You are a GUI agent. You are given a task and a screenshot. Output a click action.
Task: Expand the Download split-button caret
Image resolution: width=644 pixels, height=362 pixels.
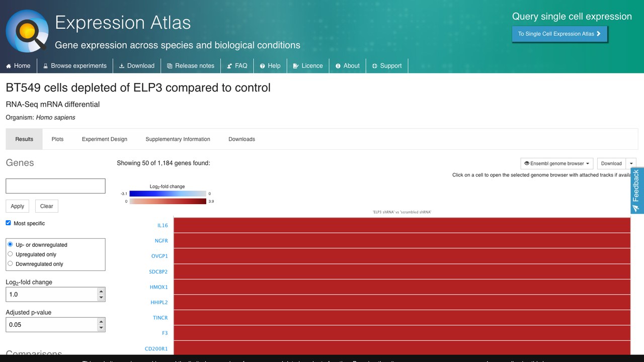click(631, 163)
